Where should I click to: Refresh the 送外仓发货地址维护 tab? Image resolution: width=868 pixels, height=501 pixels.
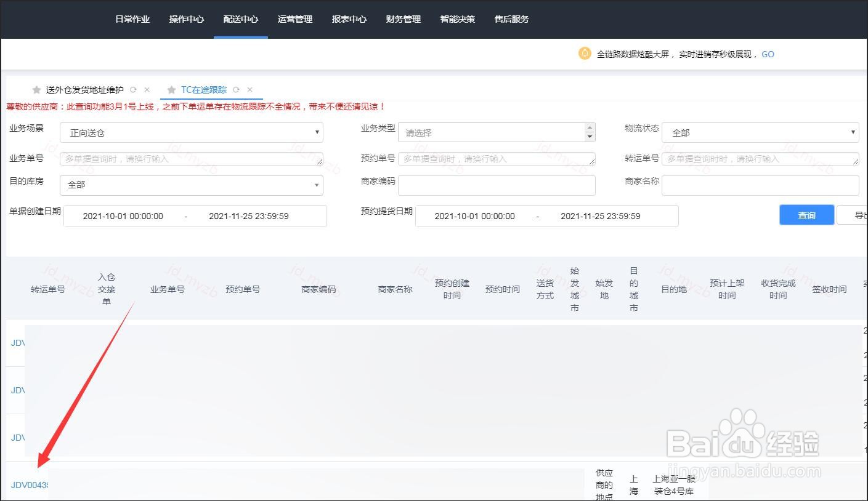(133, 89)
